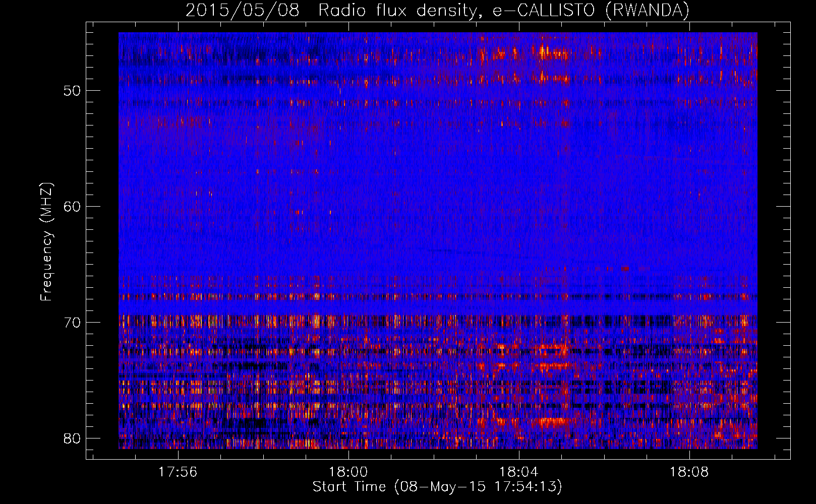The image size is (816, 504).
Task: Click the 'Frequency (MHZ)' axis label
Action: tap(46, 242)
